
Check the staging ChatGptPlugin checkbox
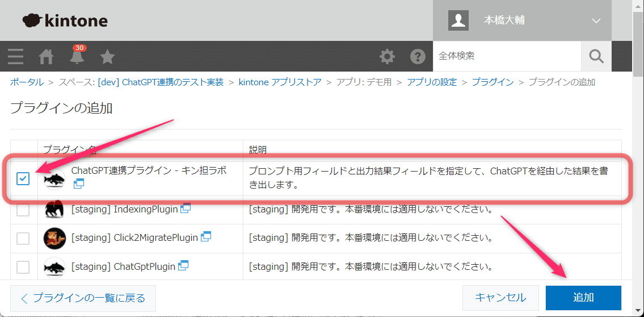(23, 267)
